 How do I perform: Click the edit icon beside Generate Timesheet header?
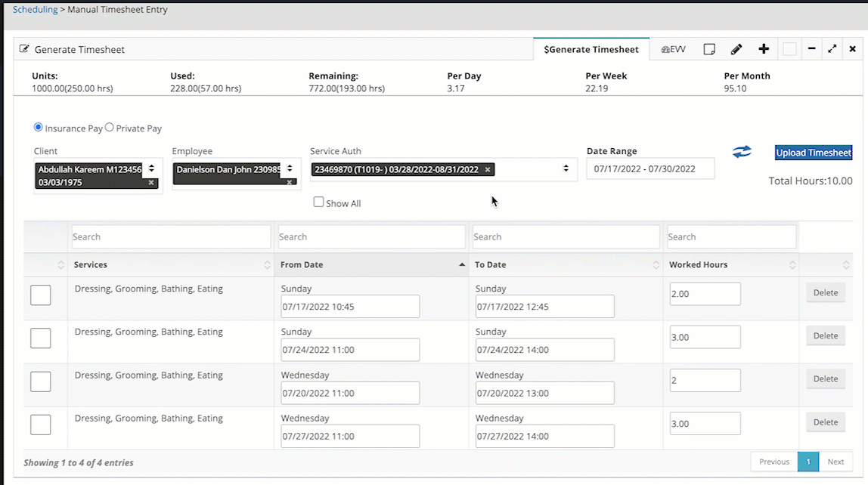(x=23, y=48)
